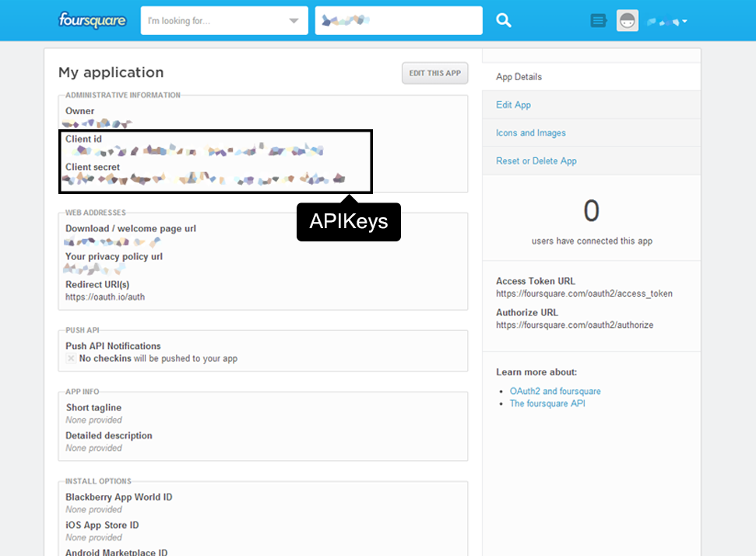Screen dimensions: 756x556
Task: Open the notifications list icon
Action: [599, 21]
